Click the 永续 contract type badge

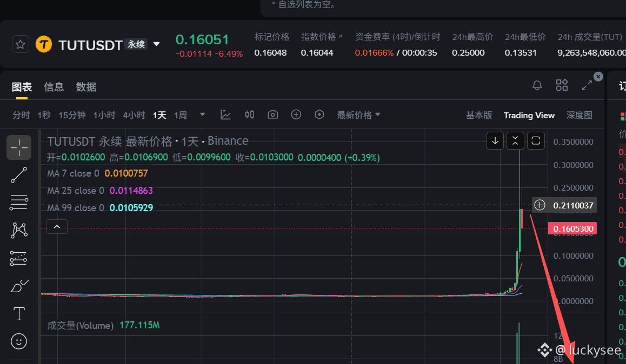pos(136,44)
